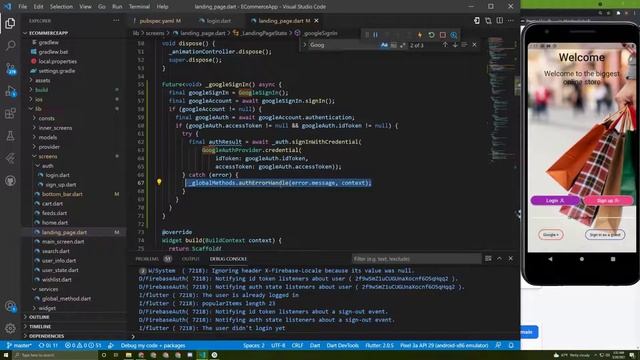The width and height of the screenshot is (640, 360).
Task: Tap the Login button in emulator
Action: [555, 200]
